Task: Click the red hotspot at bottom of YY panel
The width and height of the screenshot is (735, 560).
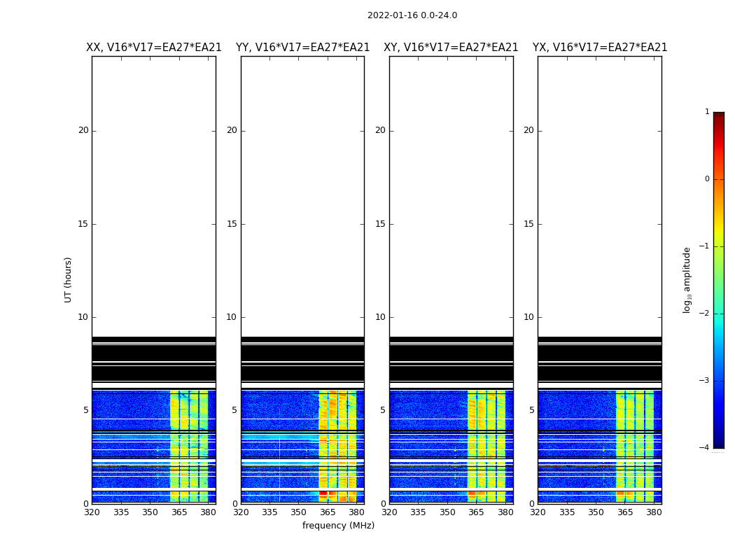Action: click(323, 493)
